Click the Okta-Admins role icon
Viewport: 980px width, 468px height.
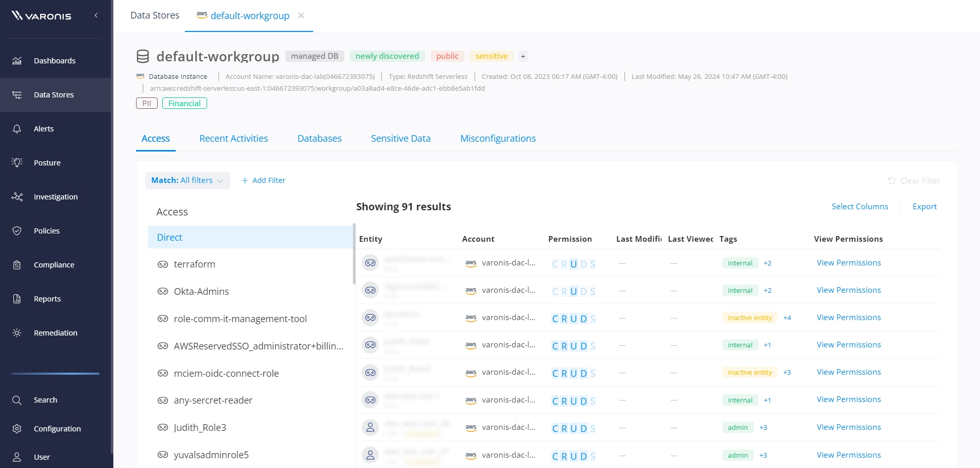tap(163, 292)
